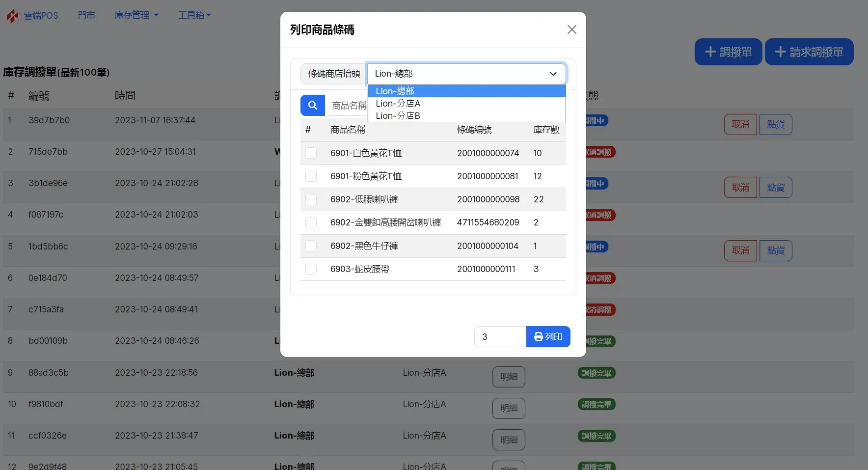This screenshot has height=470, width=868.
Task: Toggle the checkbox for 6902-黑色牛仔褲
Action: 311,246
